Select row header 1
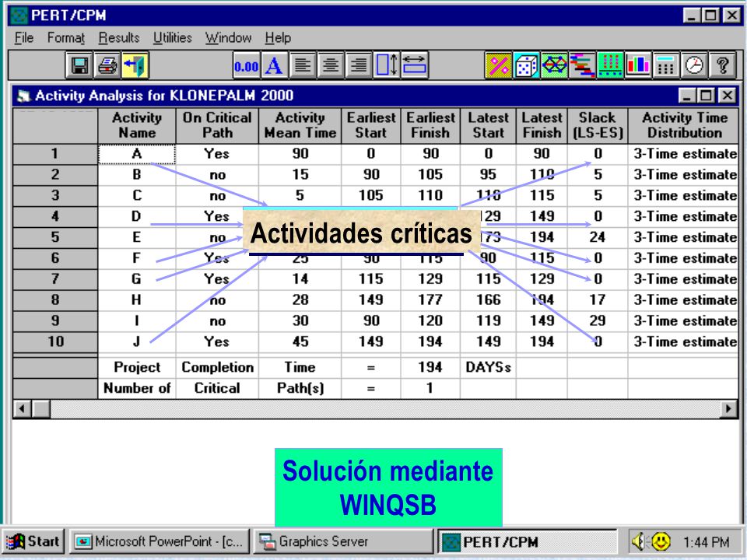747x560 pixels. click(x=55, y=154)
